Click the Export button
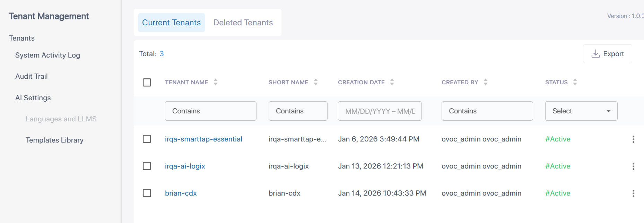The width and height of the screenshot is (644, 223). point(607,54)
